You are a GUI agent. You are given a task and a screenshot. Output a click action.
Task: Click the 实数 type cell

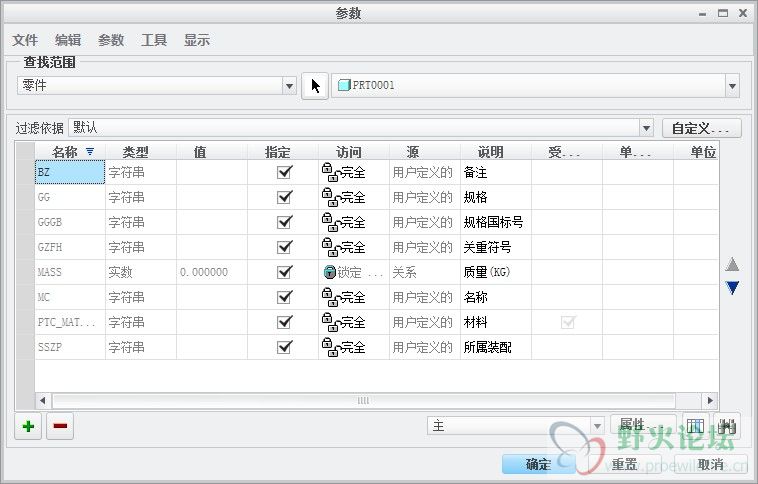[x=141, y=272]
